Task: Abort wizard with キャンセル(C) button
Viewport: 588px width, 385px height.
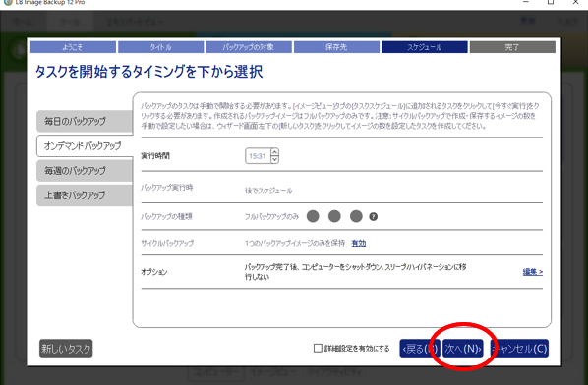Action: (519, 349)
